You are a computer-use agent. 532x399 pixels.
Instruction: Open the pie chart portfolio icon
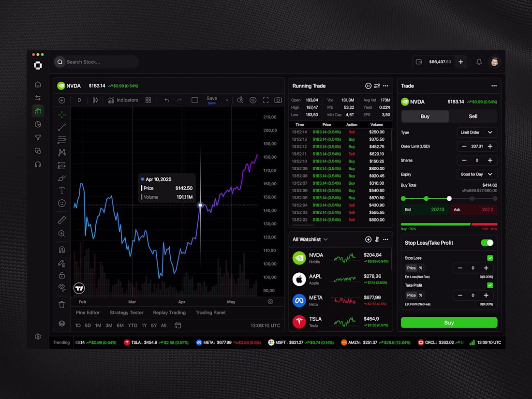click(x=38, y=124)
